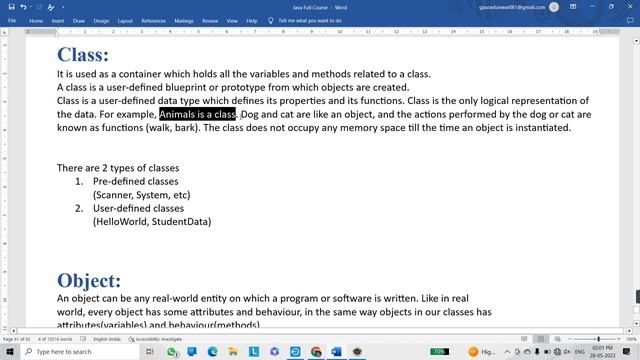This screenshot has width=640, height=360.
Task: Open the blue L app on taskbar
Action: 254,351
